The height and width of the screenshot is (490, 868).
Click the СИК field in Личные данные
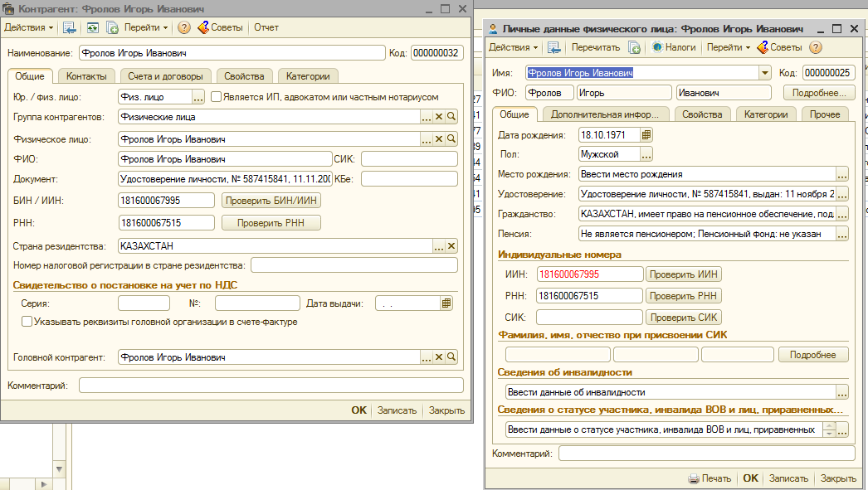point(589,318)
